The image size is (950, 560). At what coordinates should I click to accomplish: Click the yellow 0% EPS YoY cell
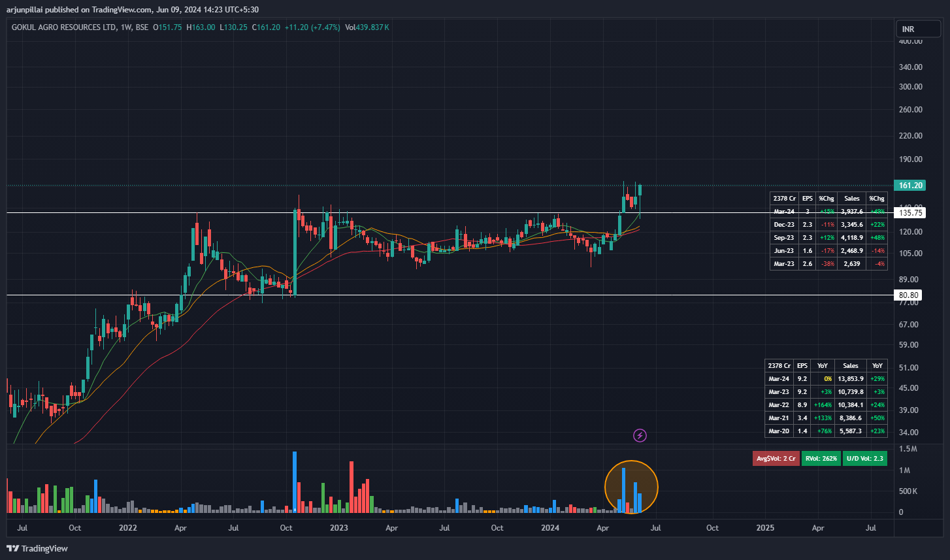(x=823, y=378)
